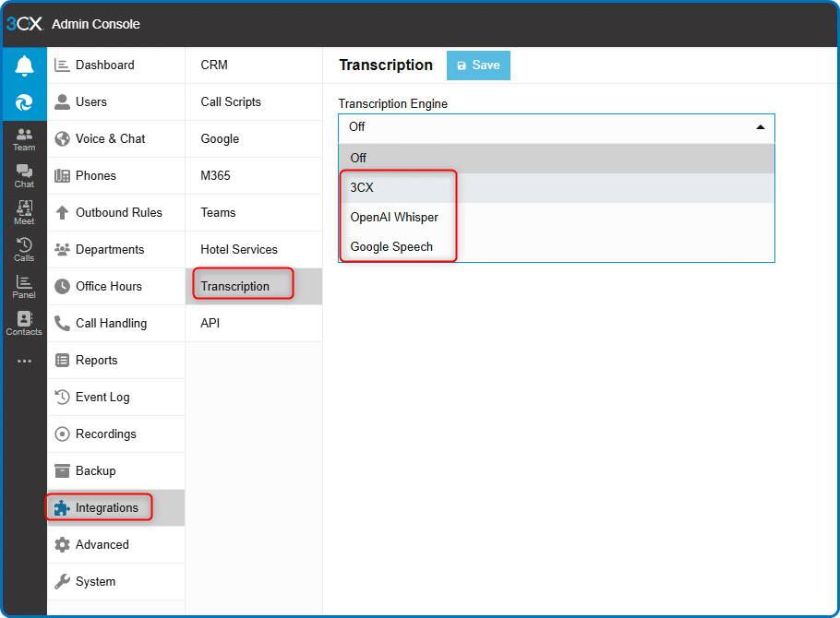Go to Event Log label
840x618 pixels.
pos(102,398)
